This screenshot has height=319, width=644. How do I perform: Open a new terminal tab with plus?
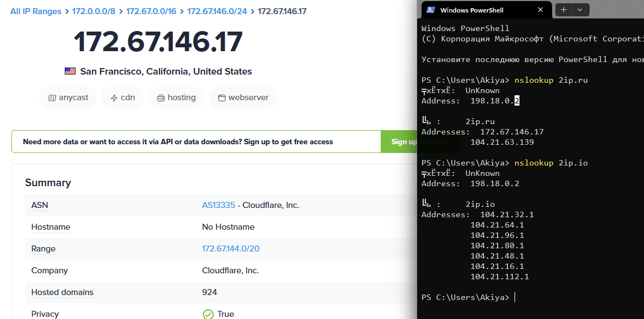point(564,10)
